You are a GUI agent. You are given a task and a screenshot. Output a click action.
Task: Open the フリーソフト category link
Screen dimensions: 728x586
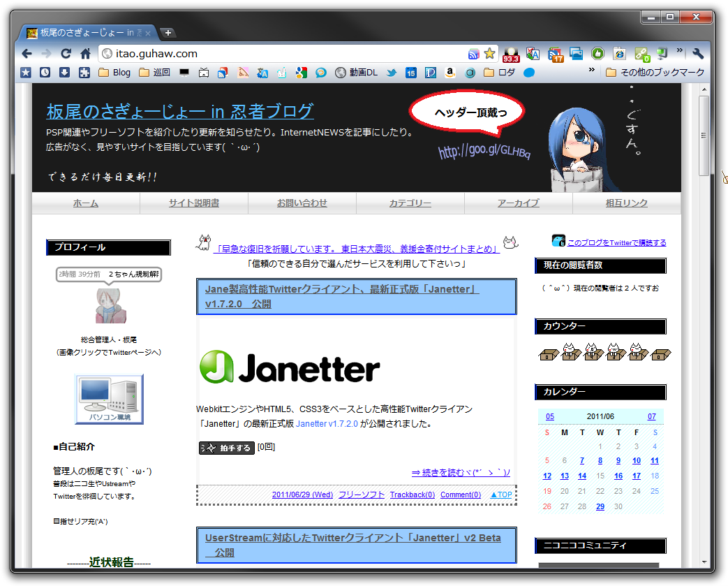pos(362,495)
